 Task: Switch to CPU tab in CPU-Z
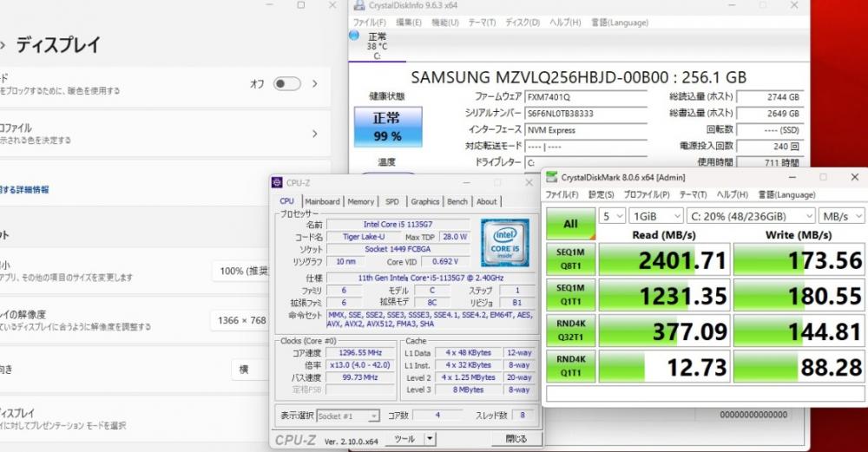(286, 201)
